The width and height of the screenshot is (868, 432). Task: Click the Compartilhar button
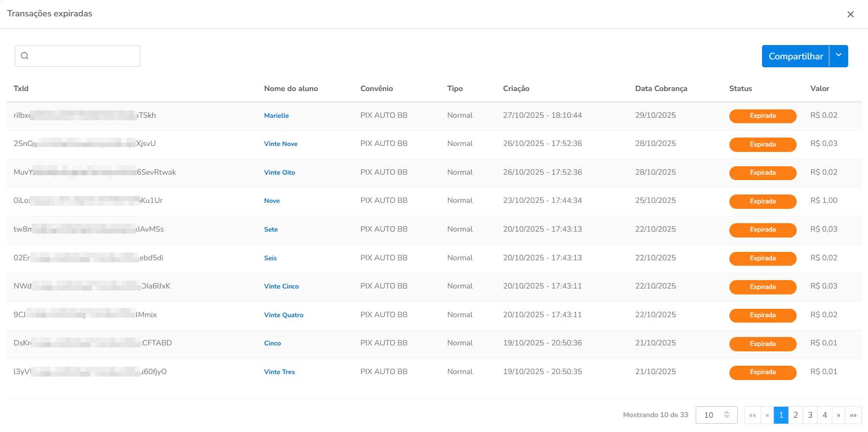795,56
